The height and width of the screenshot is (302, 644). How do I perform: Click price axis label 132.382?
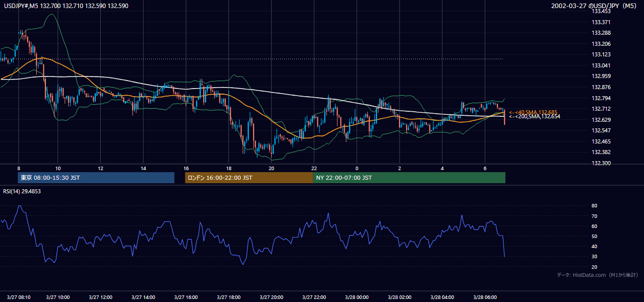pyautogui.click(x=601, y=152)
